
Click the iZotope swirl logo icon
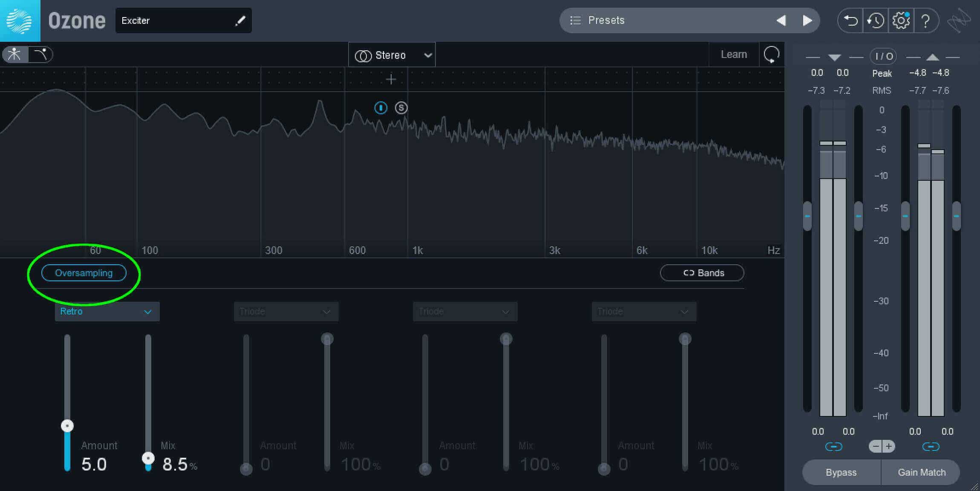(959, 20)
